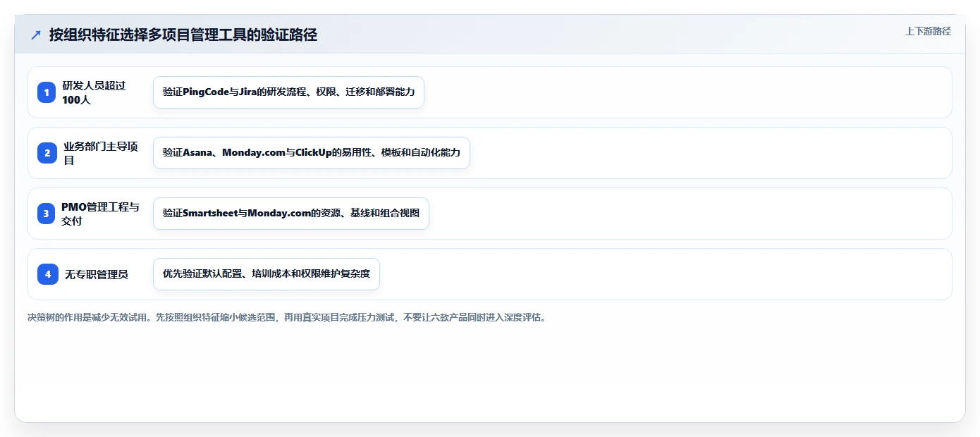The height and width of the screenshot is (437, 980).
Task: Open the 验证Smartsheet与Monday.com recommendation box
Action: (x=291, y=214)
